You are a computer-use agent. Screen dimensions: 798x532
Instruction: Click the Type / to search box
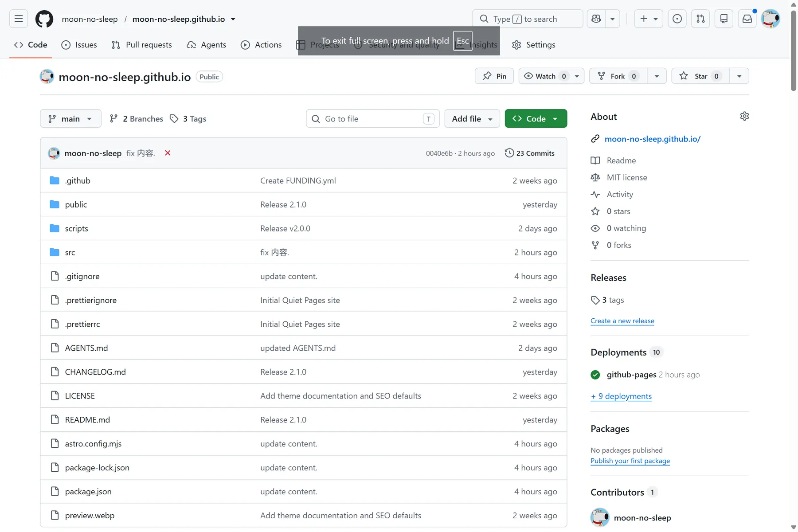tap(528, 19)
